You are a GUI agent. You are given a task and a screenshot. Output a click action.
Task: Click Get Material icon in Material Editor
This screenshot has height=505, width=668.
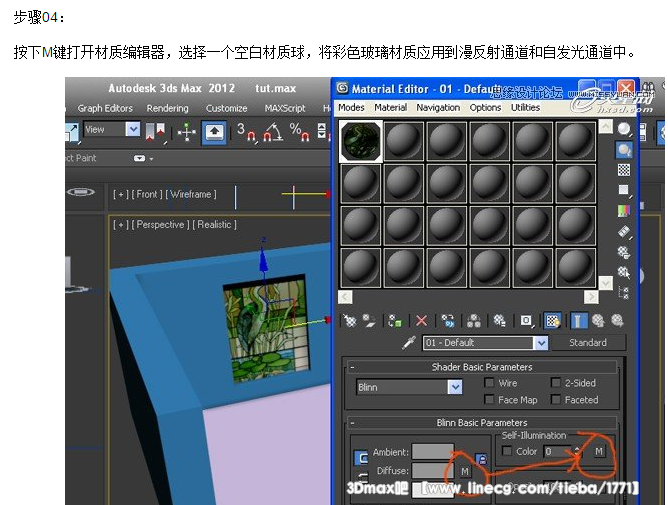[350, 320]
